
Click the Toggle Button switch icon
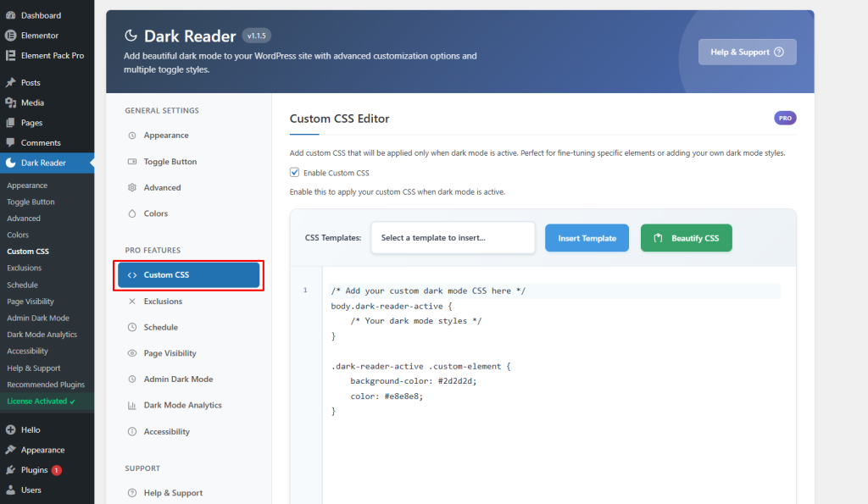[131, 162]
